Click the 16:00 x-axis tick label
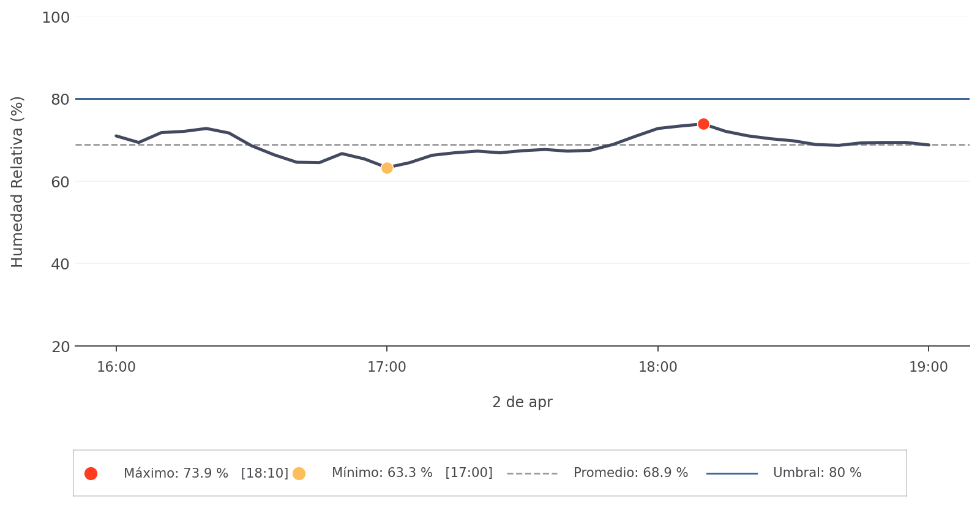980x507 pixels. tap(116, 367)
